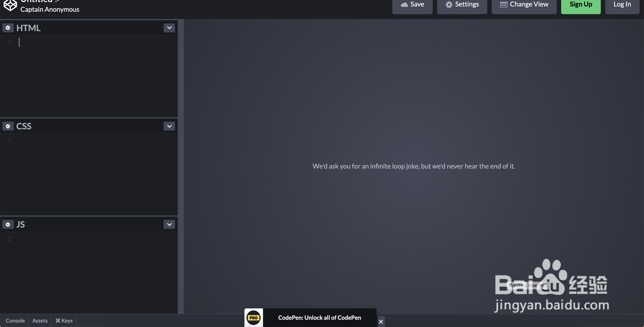This screenshot has width=644, height=327.
Task: Select the Assets tab at bottom
Action: [40, 320]
